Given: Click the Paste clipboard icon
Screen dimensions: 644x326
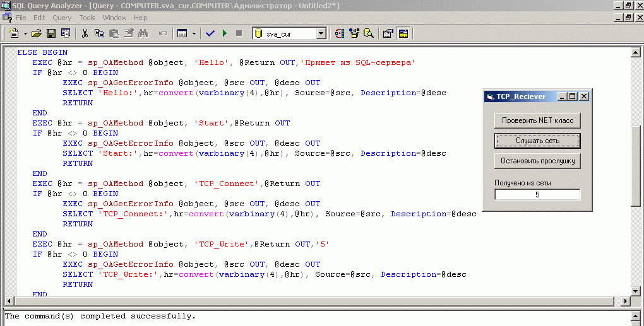Looking at the screenshot, I should pos(114,33).
